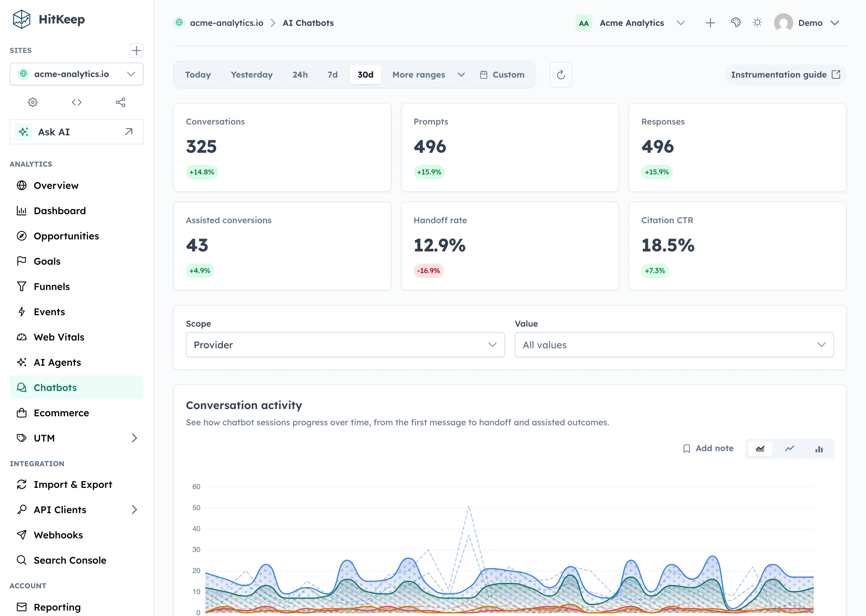
Task: Click the Search Console magnifier icon
Action: coord(22,560)
